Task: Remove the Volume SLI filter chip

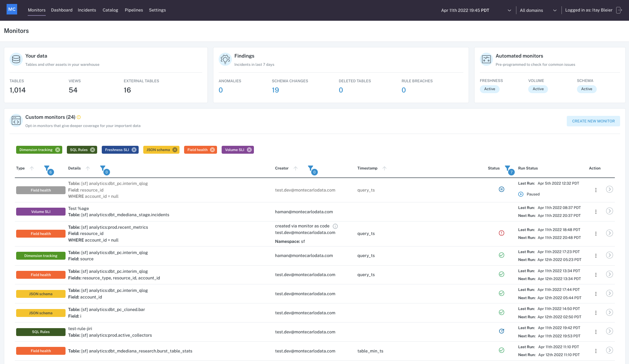Action: pos(249,150)
